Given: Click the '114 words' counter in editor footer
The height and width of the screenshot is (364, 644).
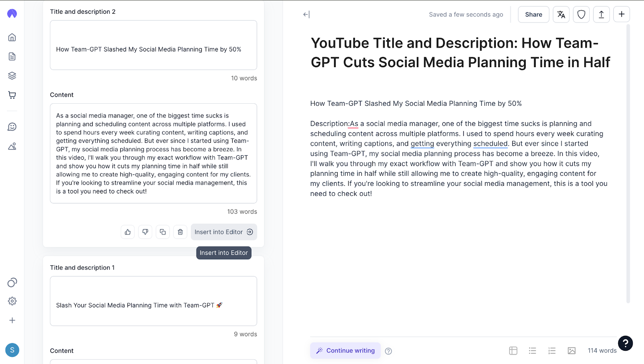Looking at the screenshot, I should [602, 351].
